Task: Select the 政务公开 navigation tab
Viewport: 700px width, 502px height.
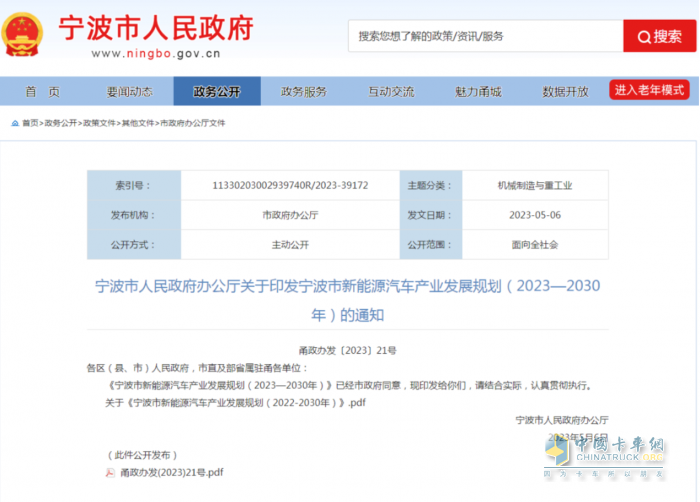Action: coord(217,91)
